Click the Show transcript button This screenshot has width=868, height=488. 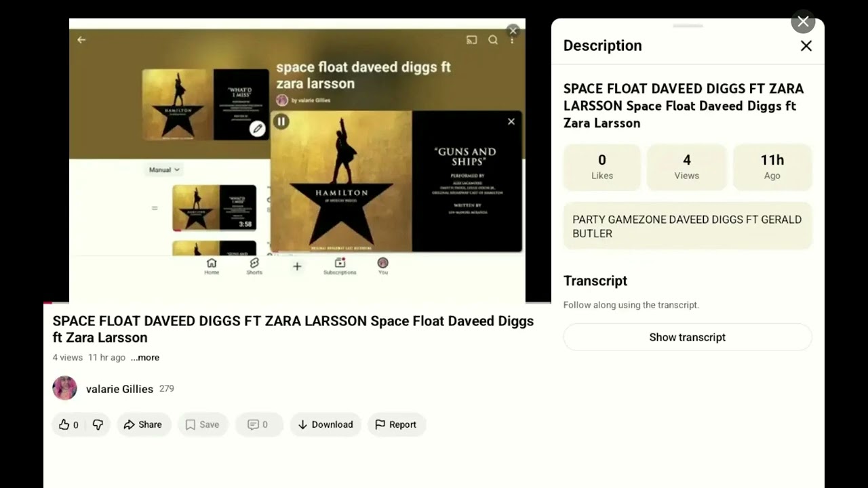tap(688, 337)
